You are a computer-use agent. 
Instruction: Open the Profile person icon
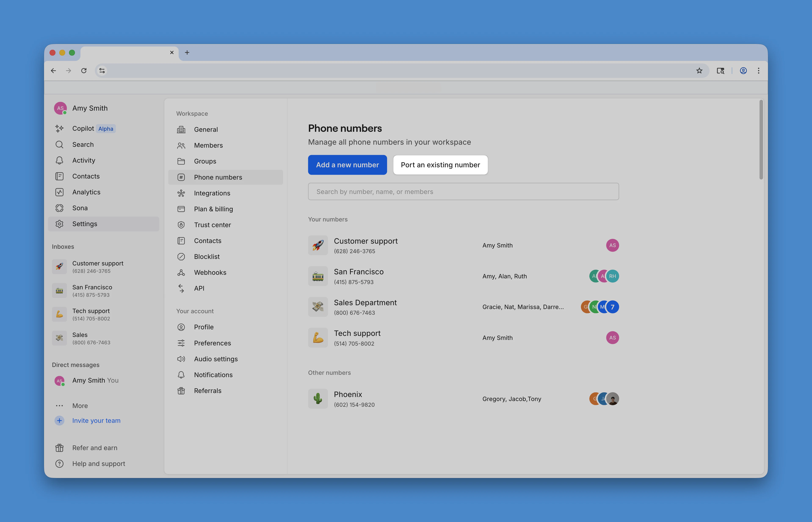181,327
